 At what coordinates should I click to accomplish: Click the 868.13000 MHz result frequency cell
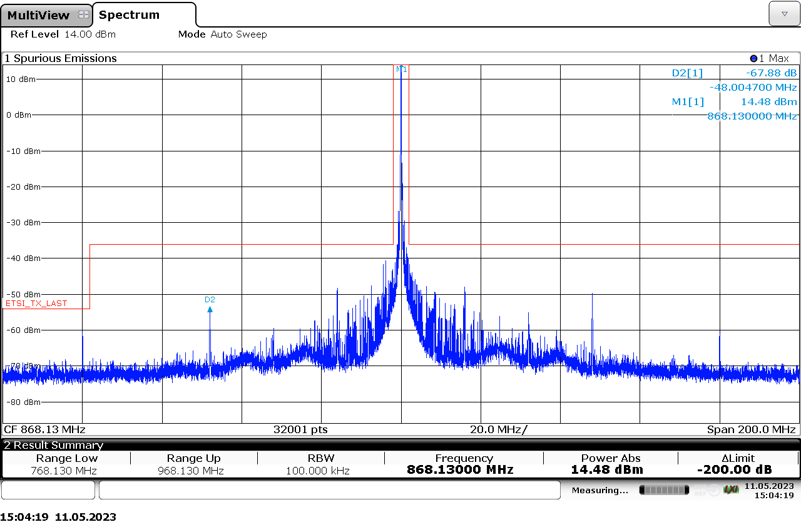pyautogui.click(x=460, y=470)
